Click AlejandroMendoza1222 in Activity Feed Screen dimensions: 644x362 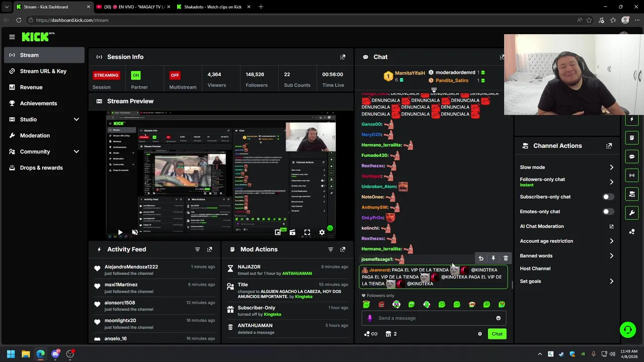(x=131, y=267)
